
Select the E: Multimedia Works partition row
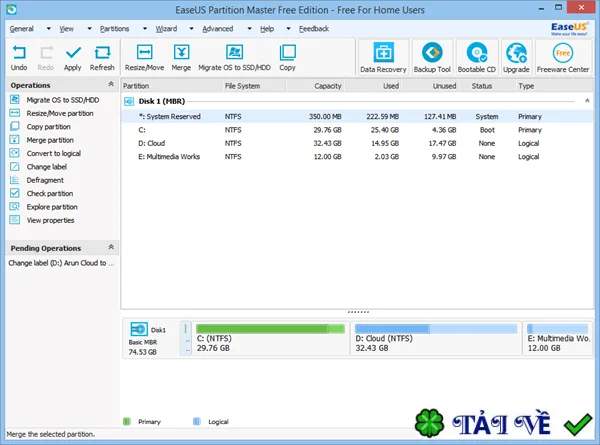point(357,156)
